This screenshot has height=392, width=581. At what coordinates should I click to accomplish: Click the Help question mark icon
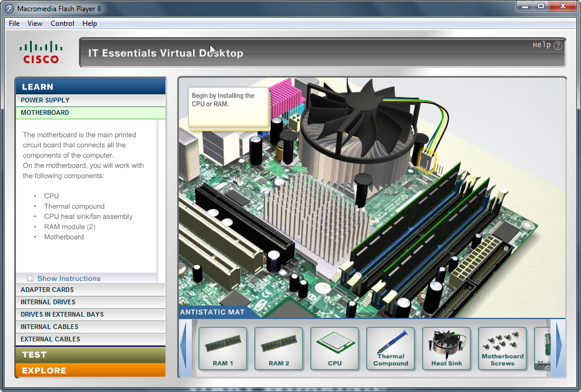(557, 45)
